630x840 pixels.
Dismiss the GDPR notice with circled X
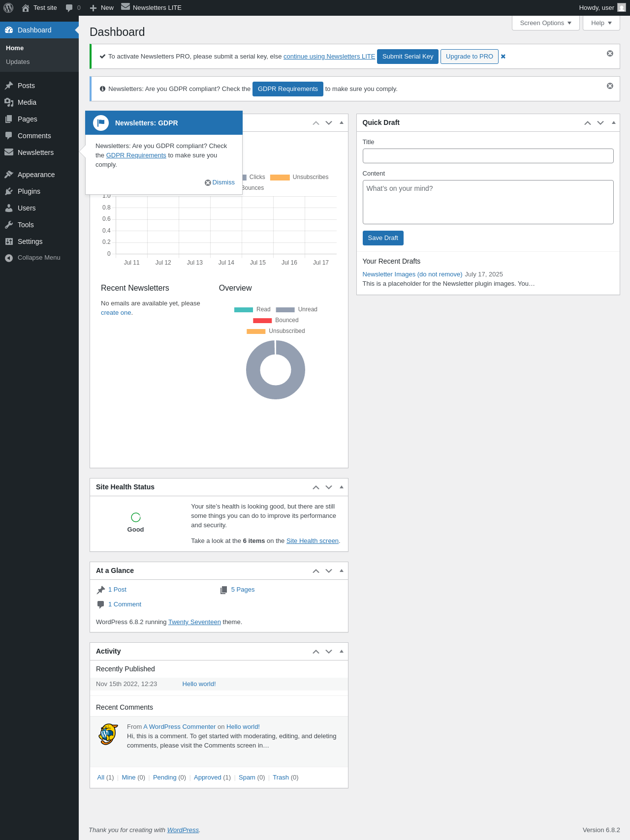point(610,86)
